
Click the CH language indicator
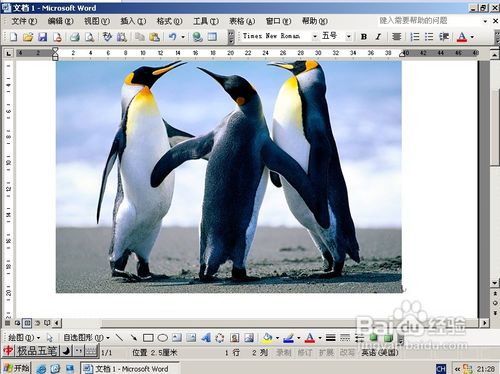(441, 369)
